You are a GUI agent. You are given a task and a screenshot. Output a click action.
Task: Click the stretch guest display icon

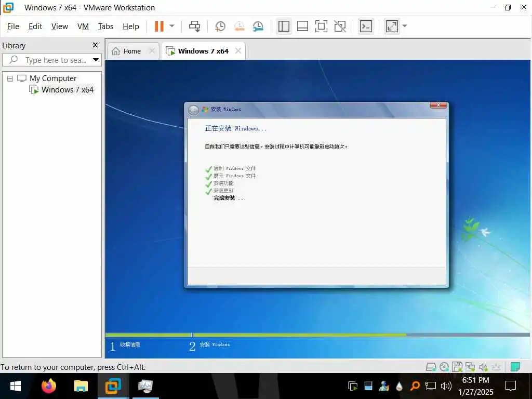point(392,26)
